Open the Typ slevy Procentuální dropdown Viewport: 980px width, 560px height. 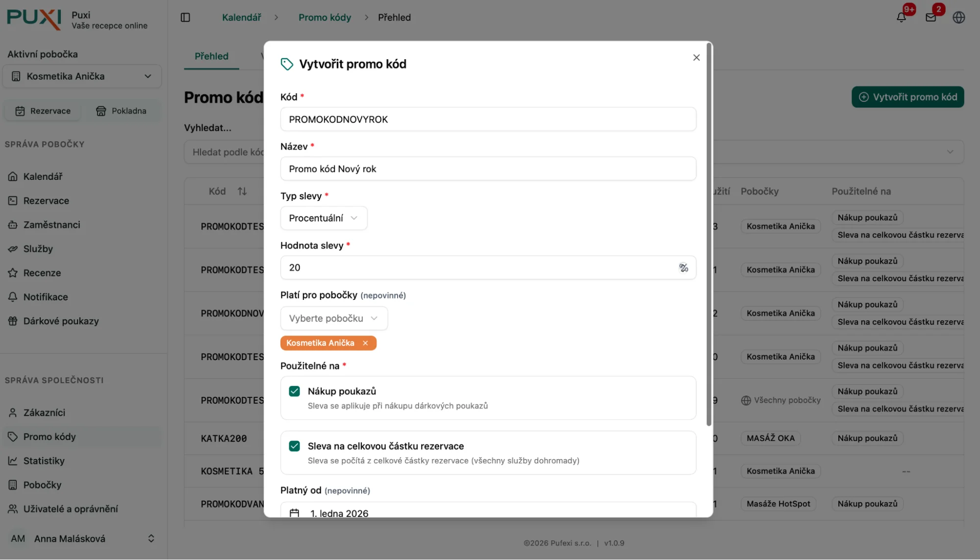point(324,218)
